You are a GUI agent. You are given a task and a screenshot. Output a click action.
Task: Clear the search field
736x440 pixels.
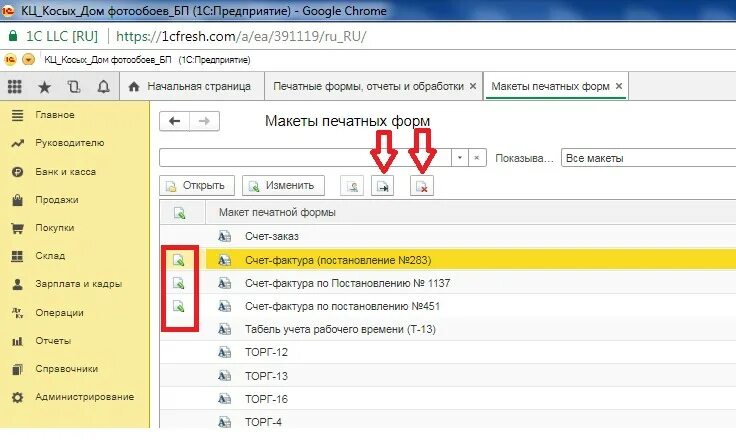pyautogui.click(x=477, y=158)
